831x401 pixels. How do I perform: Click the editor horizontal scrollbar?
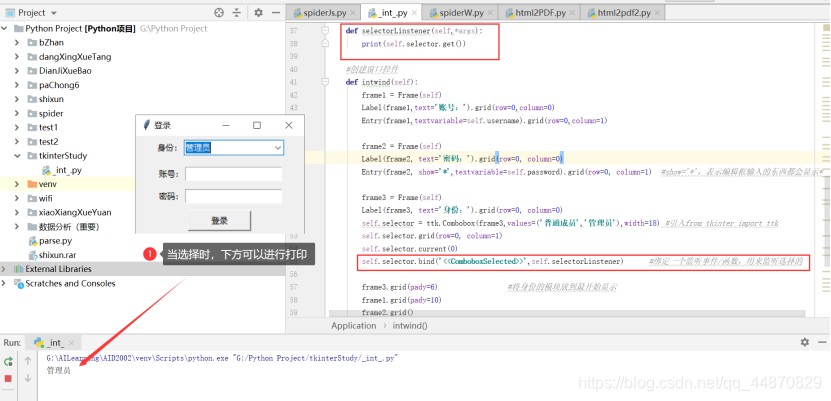point(567,314)
